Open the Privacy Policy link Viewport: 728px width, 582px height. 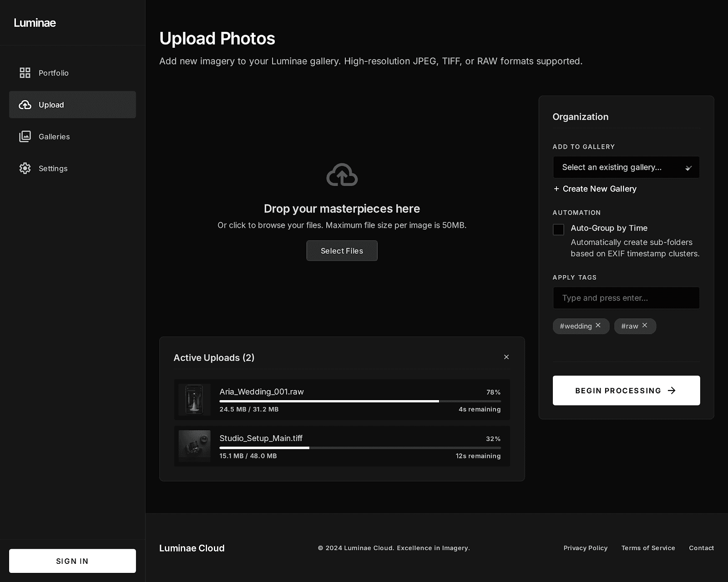pyautogui.click(x=586, y=548)
